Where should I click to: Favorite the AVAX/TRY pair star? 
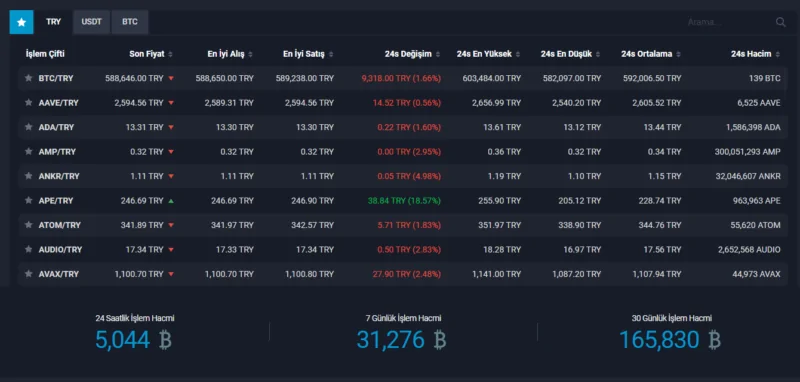point(29,274)
